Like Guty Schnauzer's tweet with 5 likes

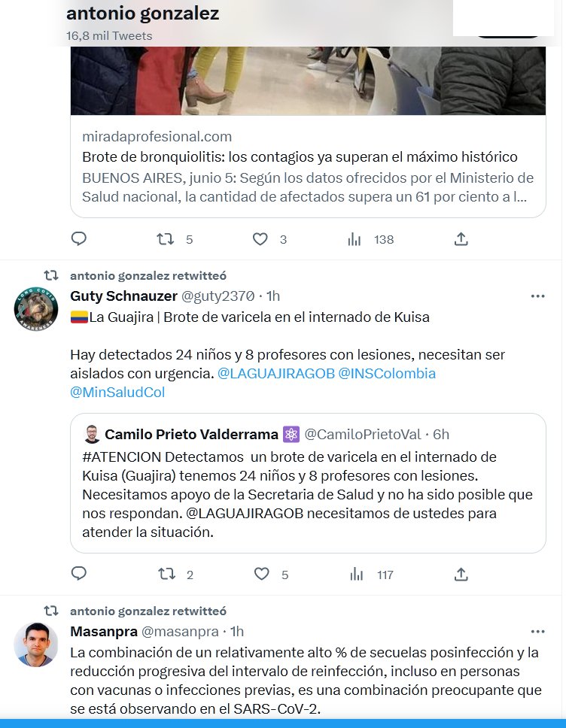[262, 574]
